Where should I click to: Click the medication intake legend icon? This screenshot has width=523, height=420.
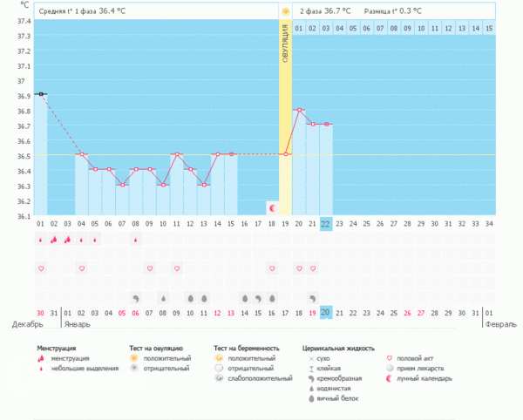pos(390,369)
